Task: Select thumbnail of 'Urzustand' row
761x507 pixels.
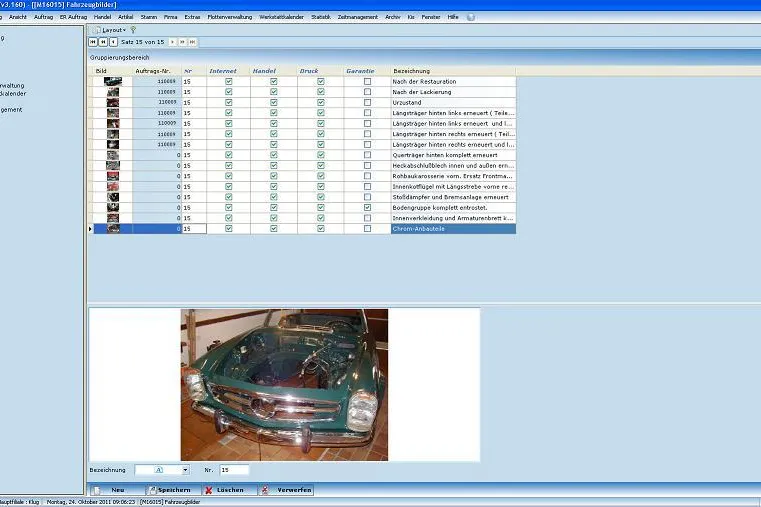Action: [113, 102]
